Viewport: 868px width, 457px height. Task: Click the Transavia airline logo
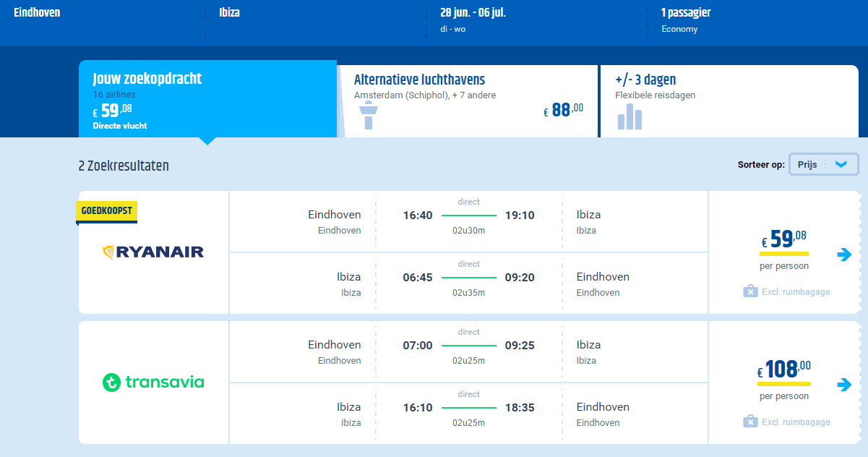153,382
